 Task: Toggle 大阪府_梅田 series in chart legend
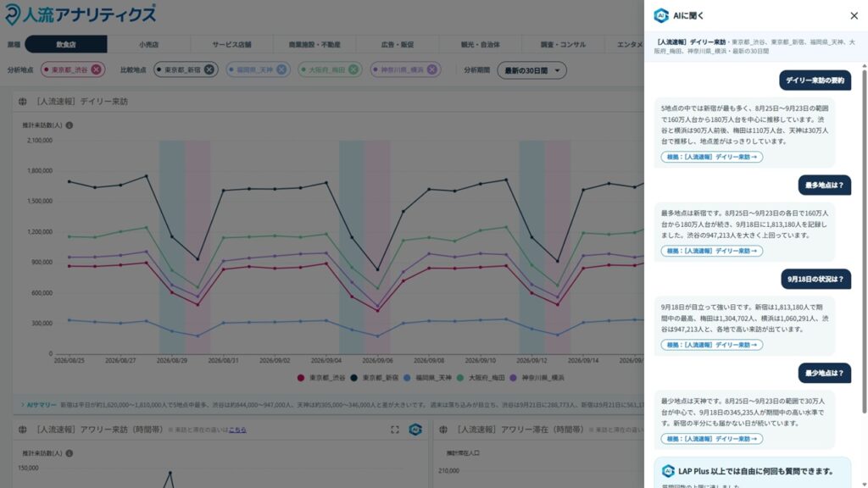(x=481, y=378)
